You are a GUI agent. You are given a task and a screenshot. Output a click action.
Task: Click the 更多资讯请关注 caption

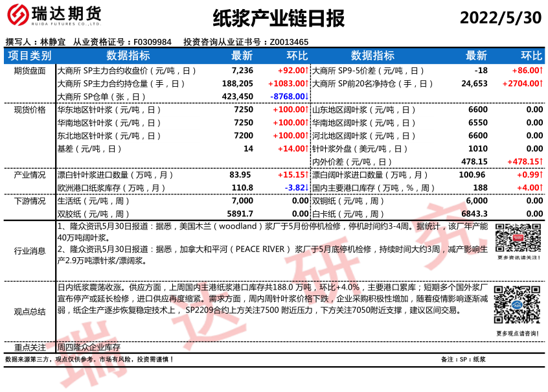coord(517,258)
